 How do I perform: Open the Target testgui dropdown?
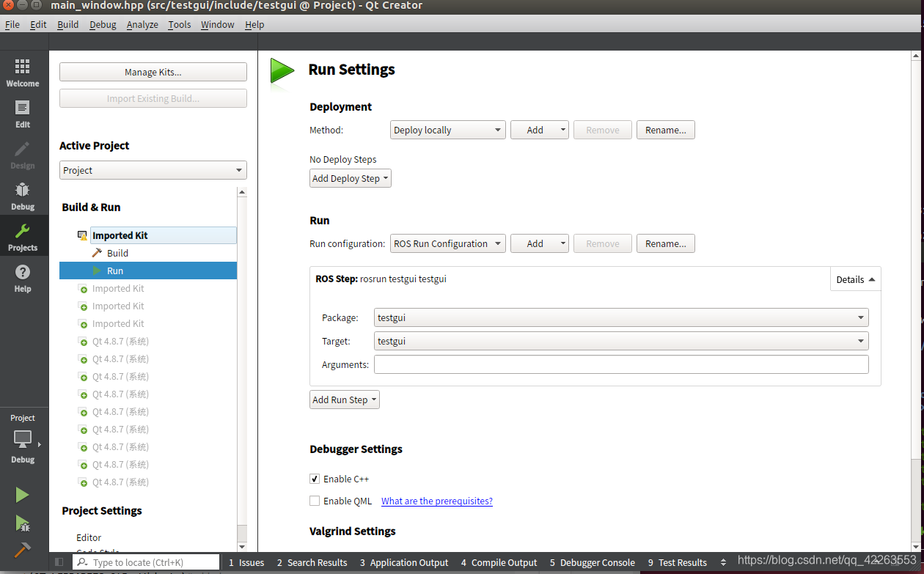[621, 341]
